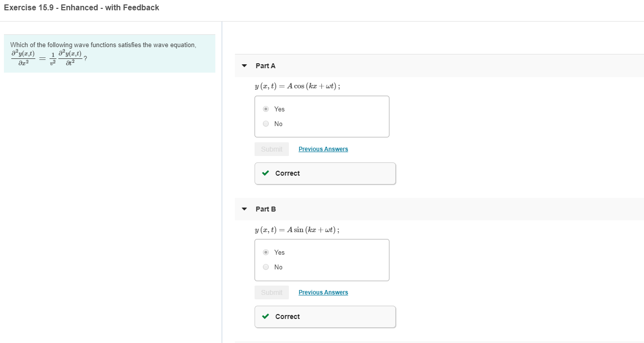
Task: Select No radio button in Part A
Action: coord(266,124)
